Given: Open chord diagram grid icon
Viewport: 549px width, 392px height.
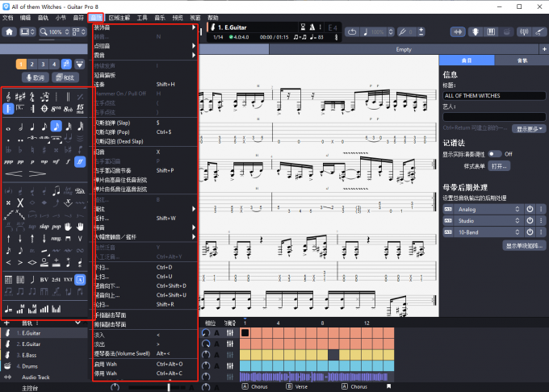Looking at the screenshot, I should 8,279.
